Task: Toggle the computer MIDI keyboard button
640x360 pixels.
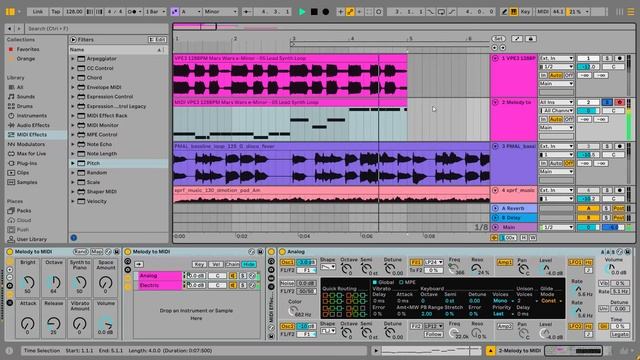Action: 513,12
